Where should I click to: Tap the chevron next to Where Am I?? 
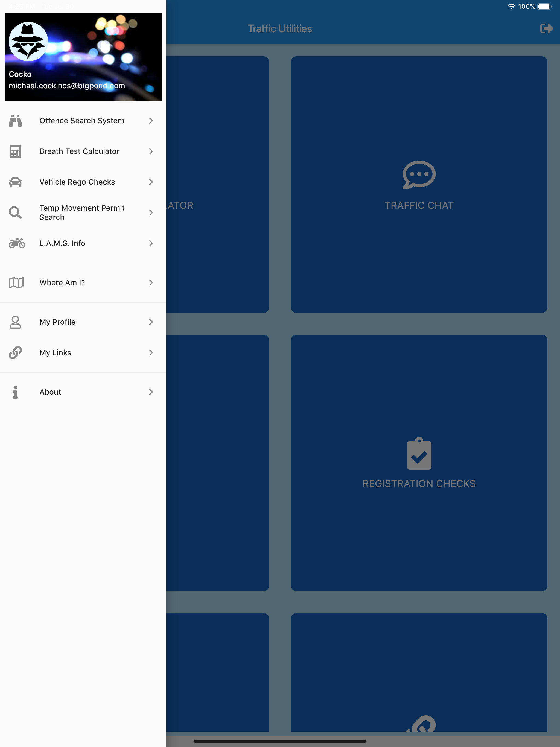tap(151, 283)
